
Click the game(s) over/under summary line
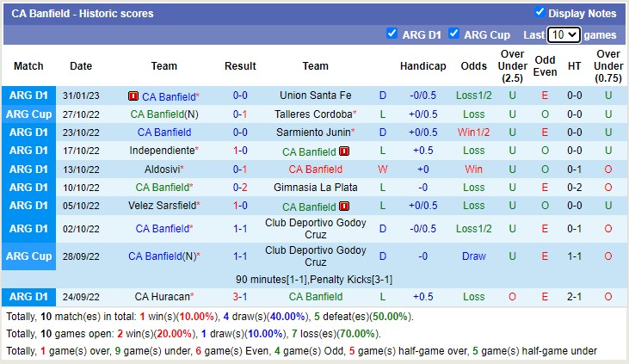tap(302, 351)
